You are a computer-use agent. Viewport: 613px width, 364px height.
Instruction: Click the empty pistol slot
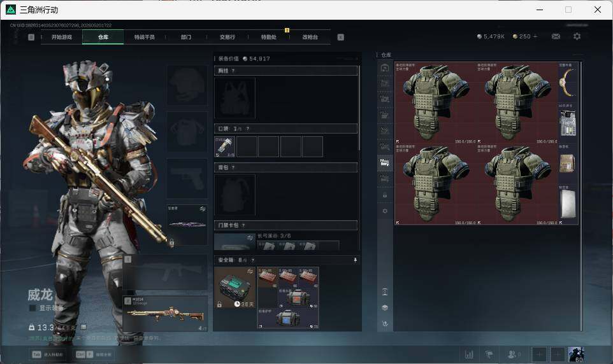point(187,178)
